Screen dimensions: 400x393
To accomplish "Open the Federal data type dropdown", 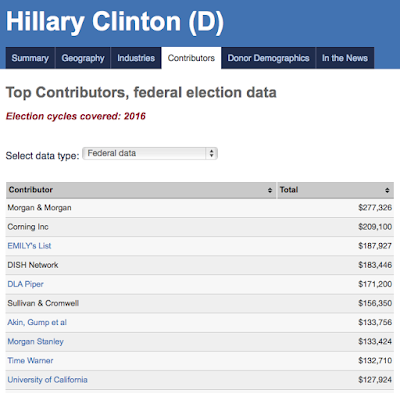I will [150, 153].
